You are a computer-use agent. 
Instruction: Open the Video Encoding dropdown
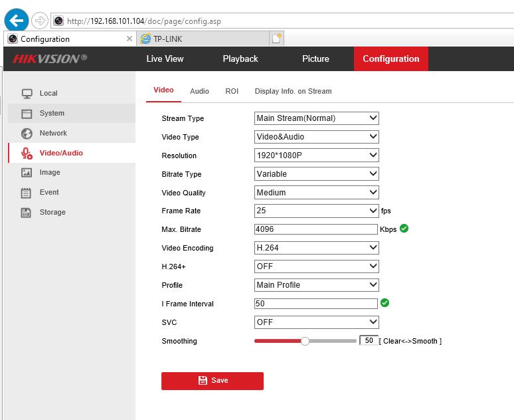click(316, 248)
